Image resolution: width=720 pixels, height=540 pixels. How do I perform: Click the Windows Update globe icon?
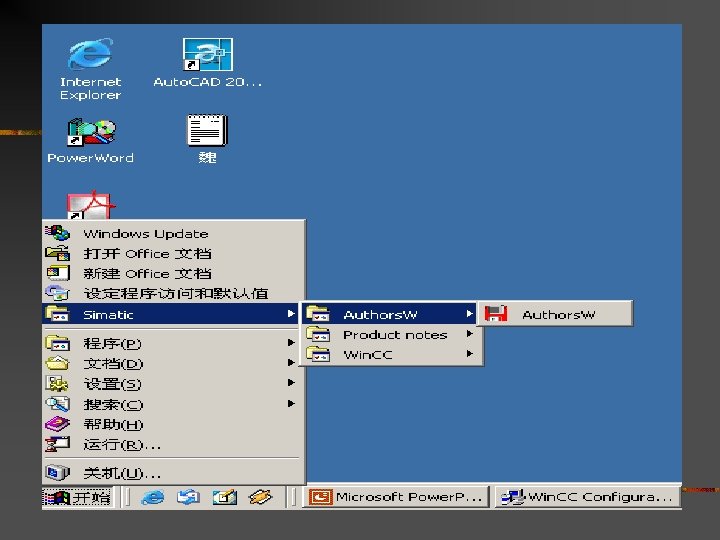point(57,233)
